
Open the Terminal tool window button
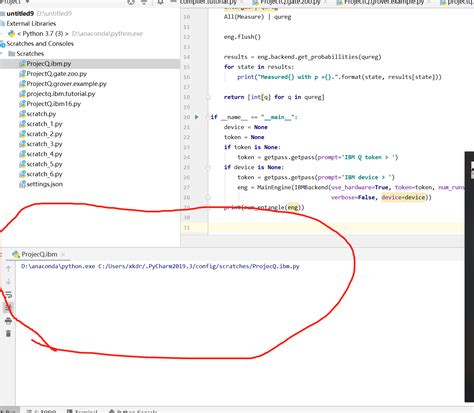[82, 411]
